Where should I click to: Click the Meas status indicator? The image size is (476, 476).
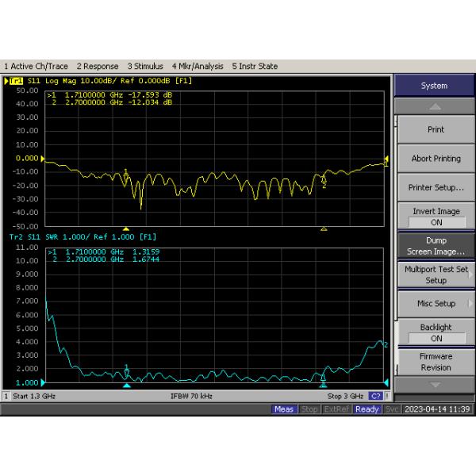pos(284,409)
